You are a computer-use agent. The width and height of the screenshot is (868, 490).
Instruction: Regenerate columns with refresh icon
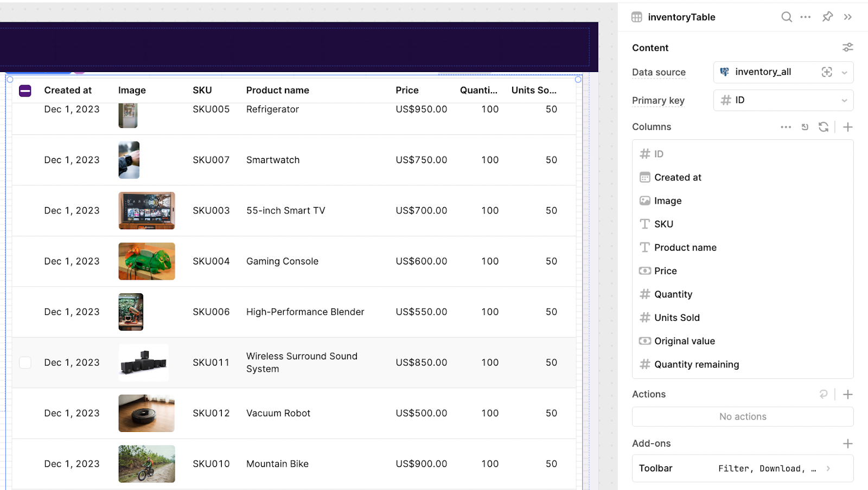tap(824, 127)
